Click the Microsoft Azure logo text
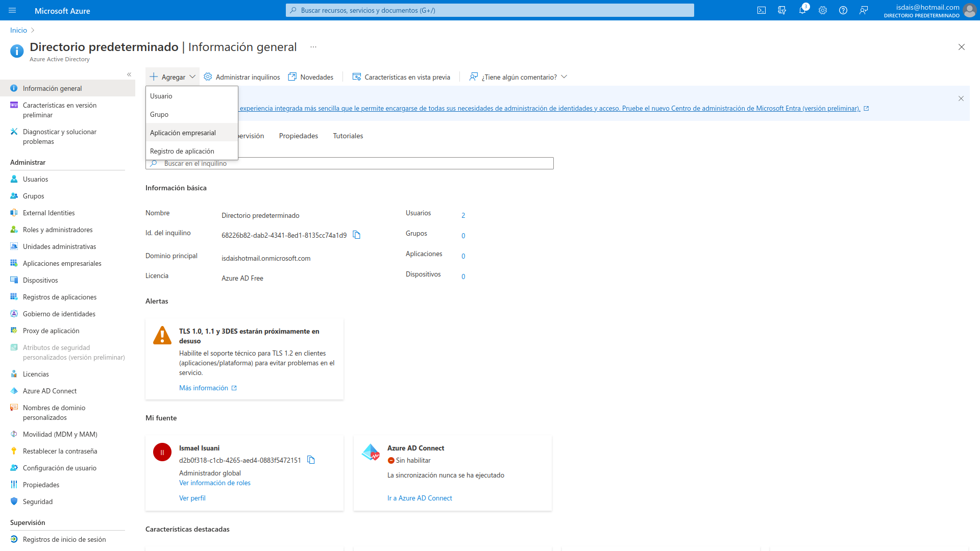This screenshot has width=980, height=551. (62, 11)
